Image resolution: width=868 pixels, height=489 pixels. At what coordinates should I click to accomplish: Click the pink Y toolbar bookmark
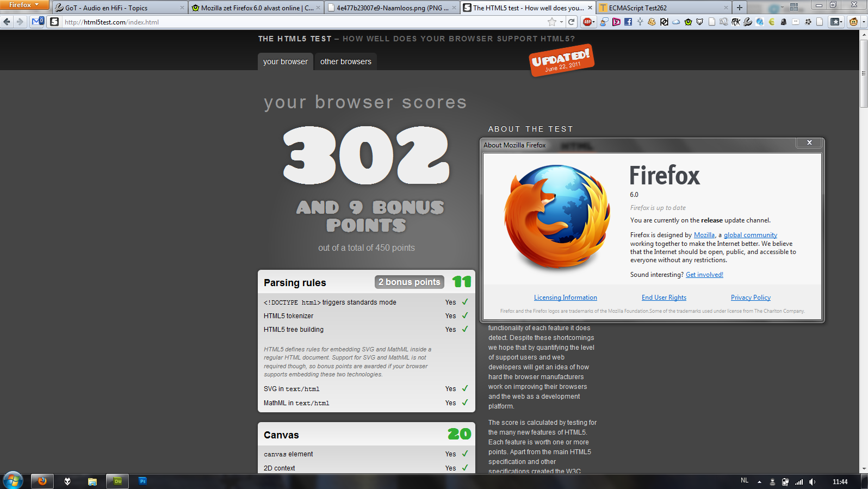pyautogui.click(x=616, y=22)
